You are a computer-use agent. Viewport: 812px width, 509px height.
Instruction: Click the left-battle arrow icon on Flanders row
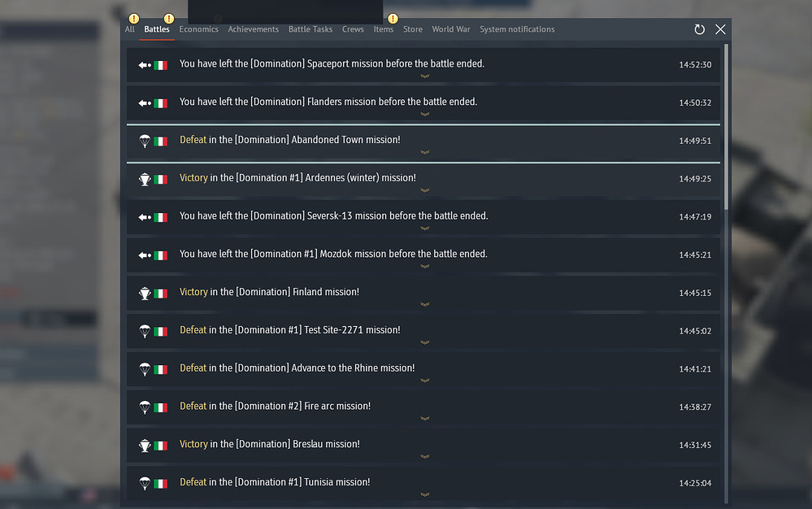[x=145, y=103]
